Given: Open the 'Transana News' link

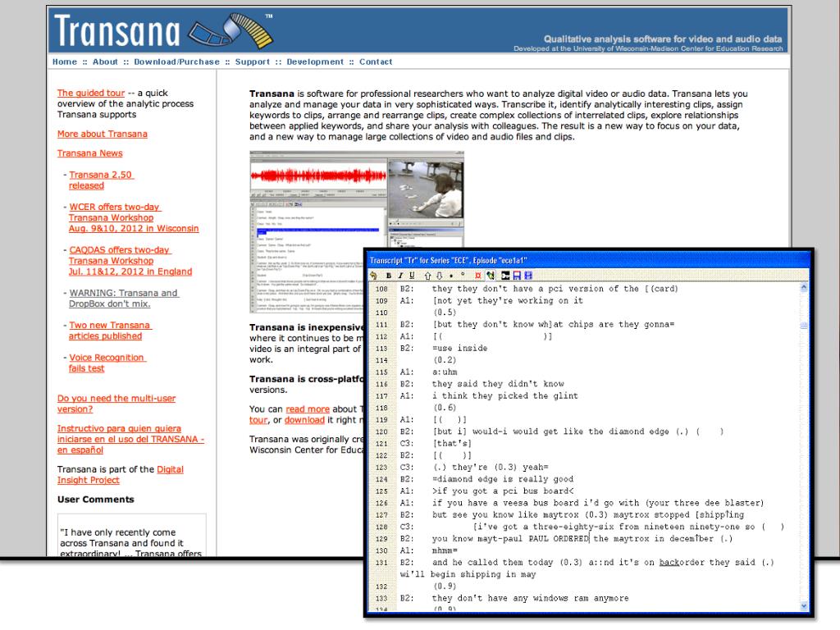Looking at the screenshot, I should (90, 153).
